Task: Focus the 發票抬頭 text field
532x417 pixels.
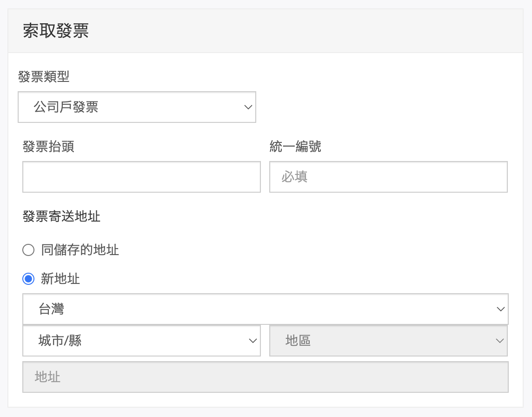Action: point(141,177)
